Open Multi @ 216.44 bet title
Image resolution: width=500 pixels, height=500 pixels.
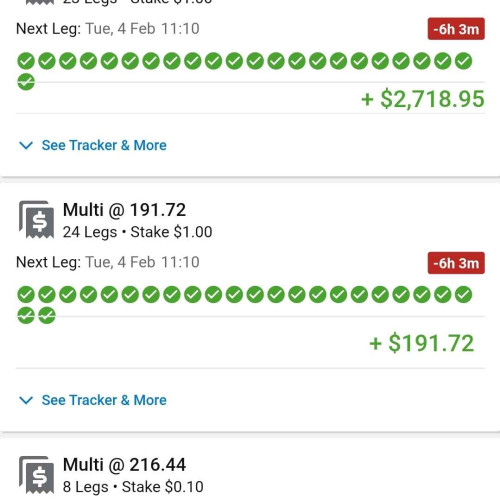click(124, 465)
